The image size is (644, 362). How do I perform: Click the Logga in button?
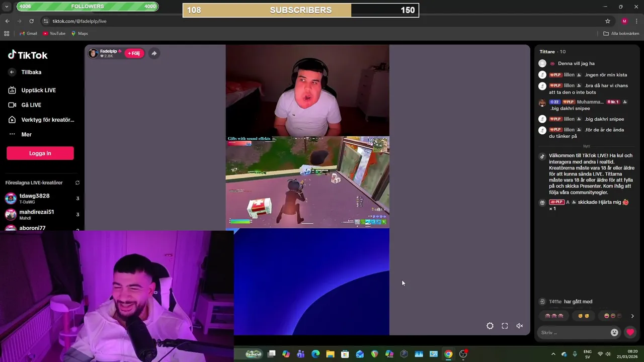40,153
